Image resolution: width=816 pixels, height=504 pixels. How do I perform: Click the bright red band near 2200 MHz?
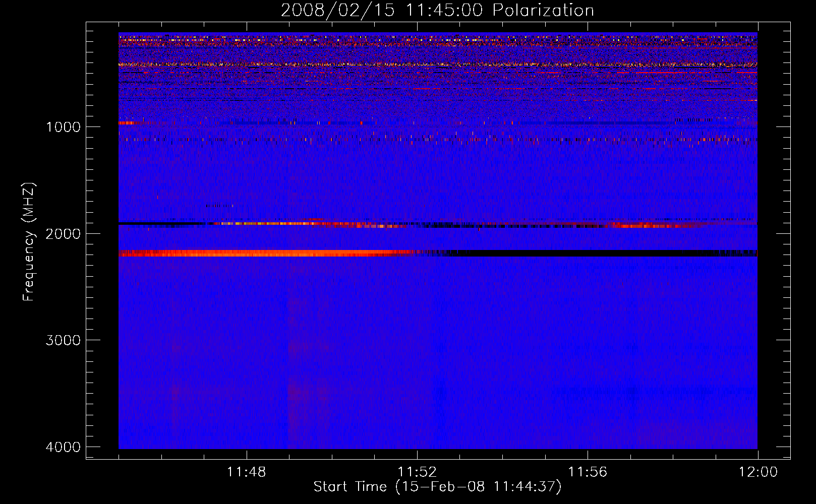coord(267,253)
